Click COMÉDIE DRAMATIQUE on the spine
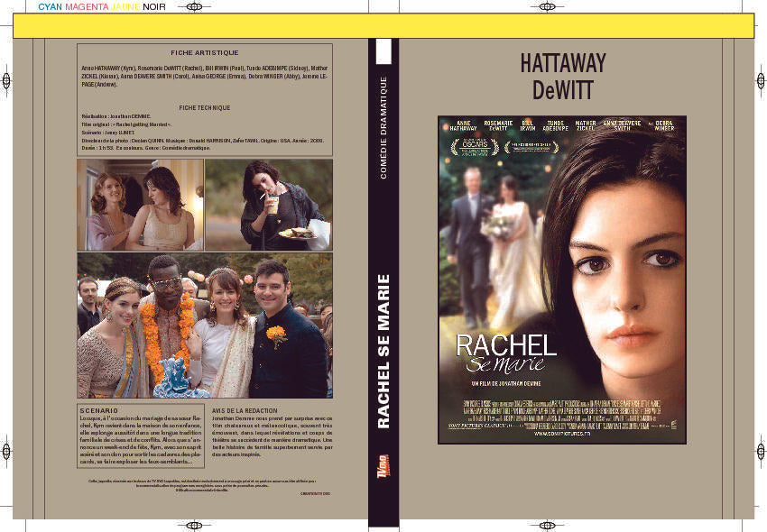Viewport: 767px width, 532px height. point(383,127)
